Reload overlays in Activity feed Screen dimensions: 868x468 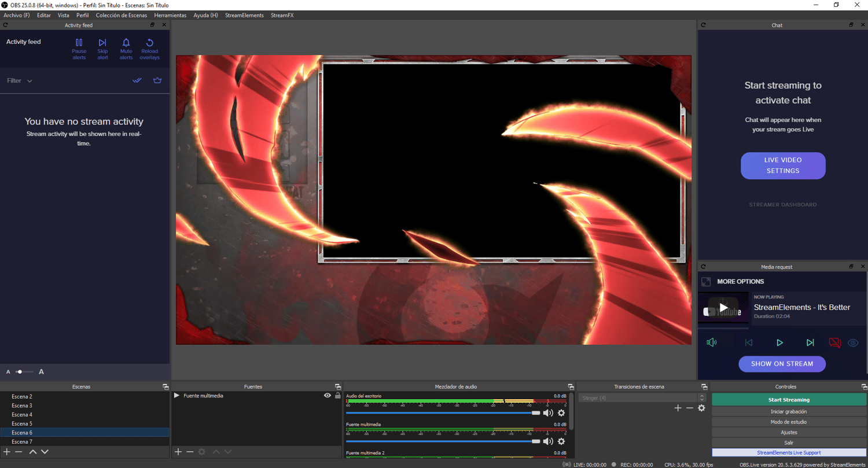(x=149, y=49)
